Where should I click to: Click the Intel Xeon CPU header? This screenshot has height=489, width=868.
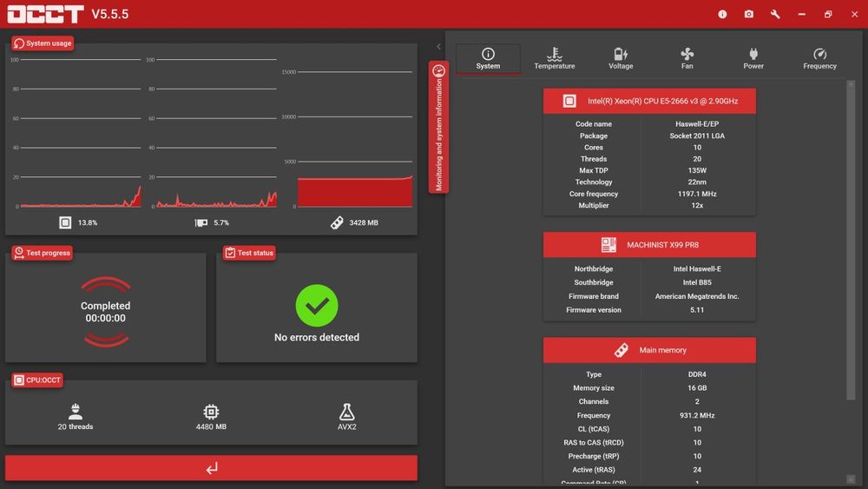click(x=649, y=101)
